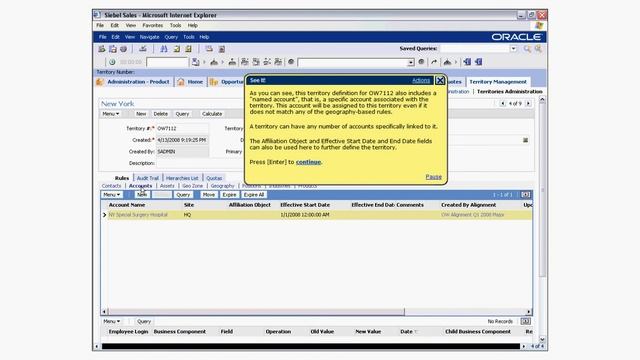
Task: Click the Created By Alignment column header
Action: click(468, 205)
